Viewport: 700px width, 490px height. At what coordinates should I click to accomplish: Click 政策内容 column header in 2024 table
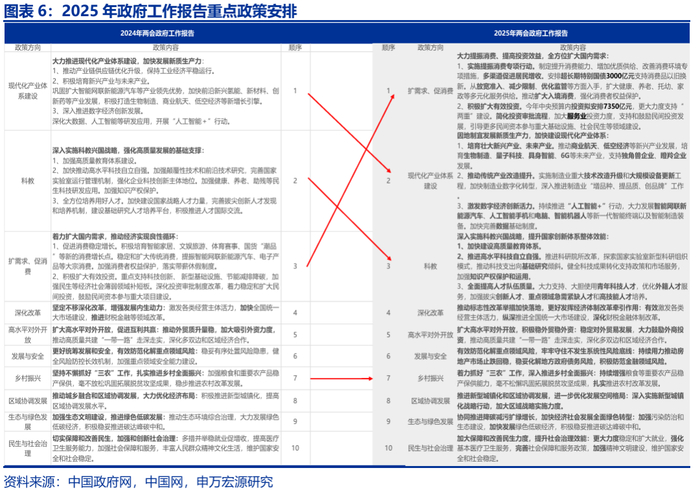click(x=166, y=48)
